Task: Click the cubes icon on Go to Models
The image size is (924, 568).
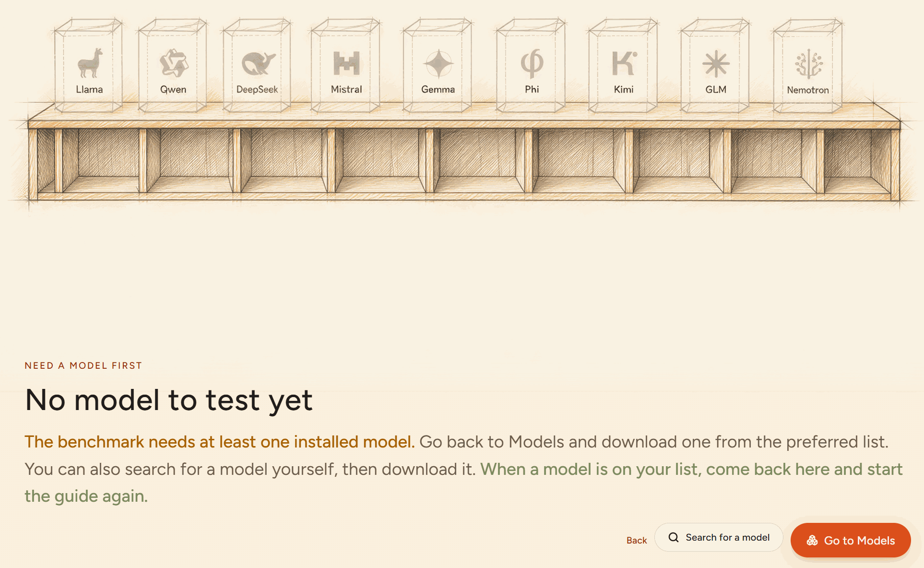Action: click(812, 541)
